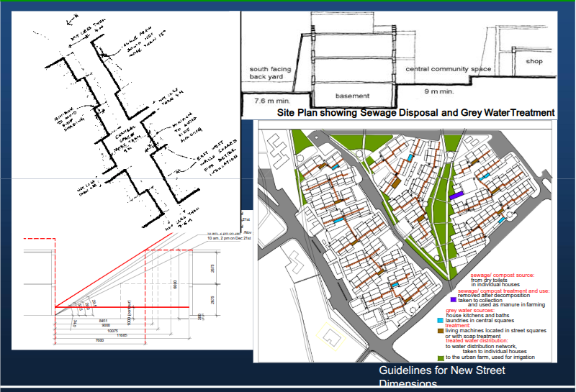Click the 'Guidelines for New Street' slide title
The image size is (576, 392).
tap(441, 371)
